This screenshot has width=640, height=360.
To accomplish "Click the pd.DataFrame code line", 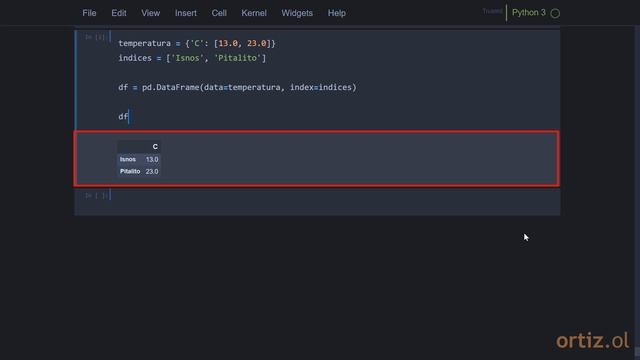I will [237, 87].
